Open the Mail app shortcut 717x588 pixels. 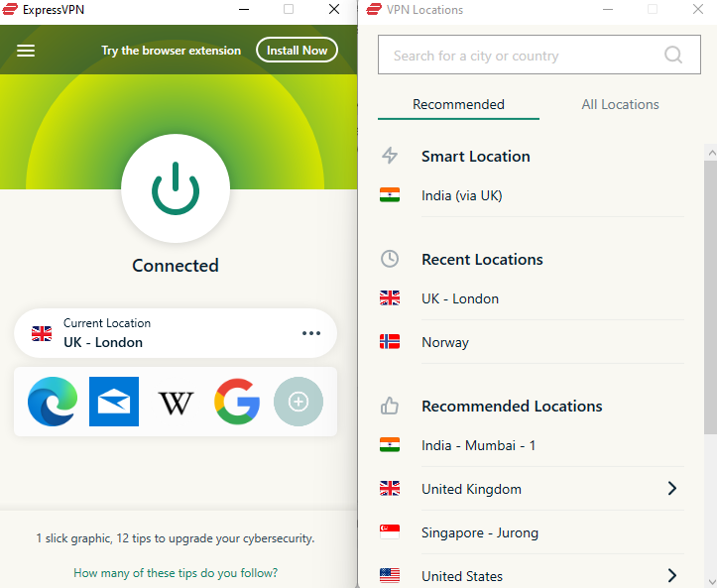(x=114, y=402)
